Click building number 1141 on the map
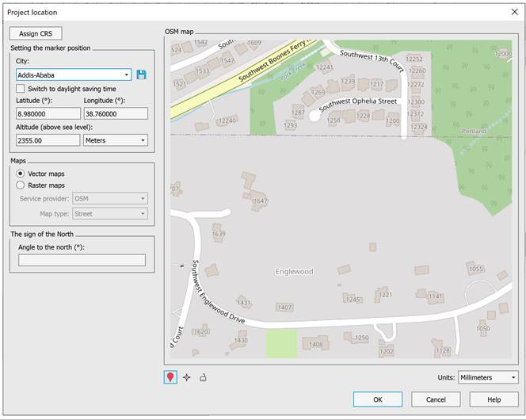The image size is (526, 420). 436,296
